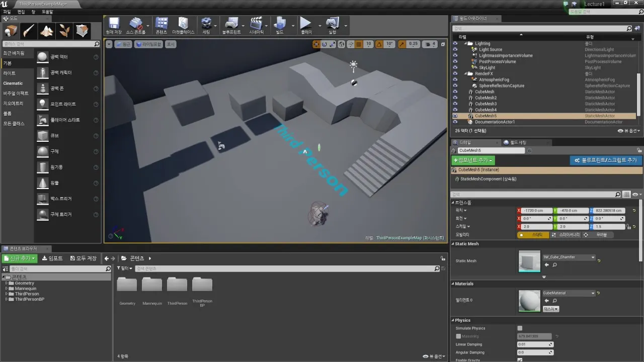Image resolution: width=644 pixels, height=362 pixels.
Task: Expand the Geometry folder in the tree
Action: (x=7, y=283)
